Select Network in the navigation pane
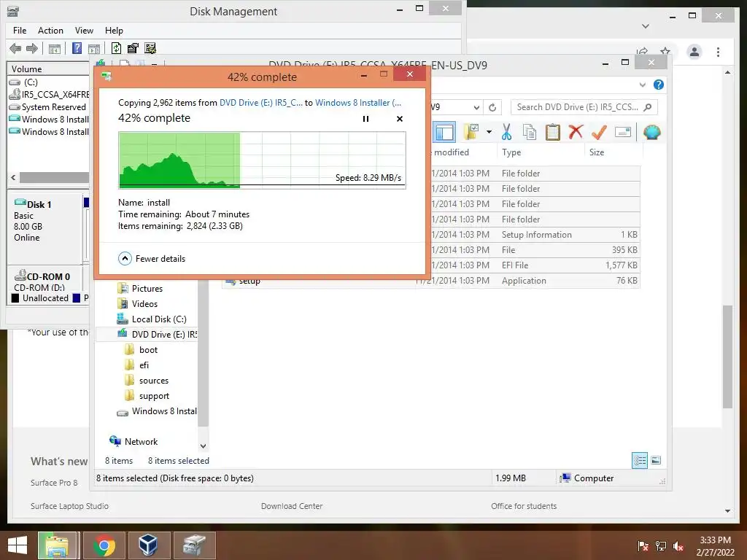The height and width of the screenshot is (560, 747). (x=141, y=441)
